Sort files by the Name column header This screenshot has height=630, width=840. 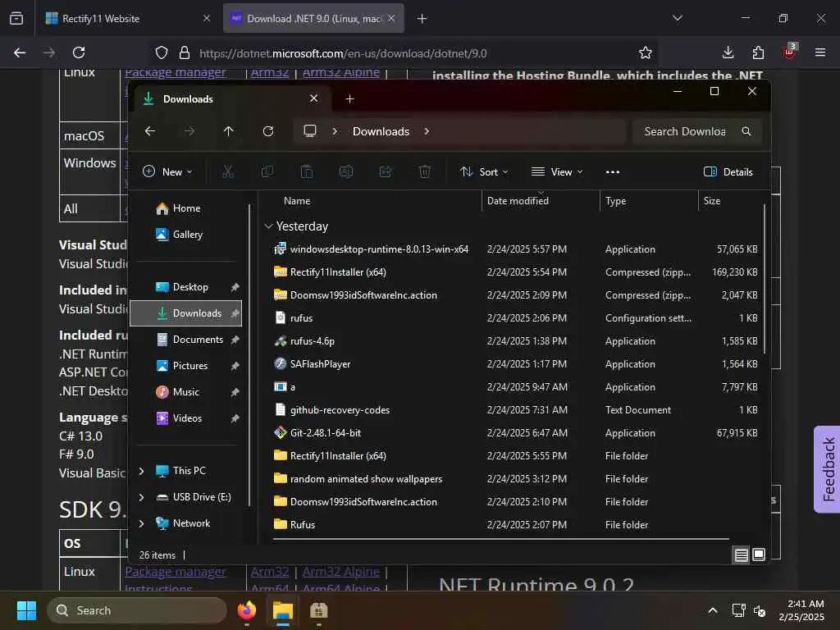297,200
